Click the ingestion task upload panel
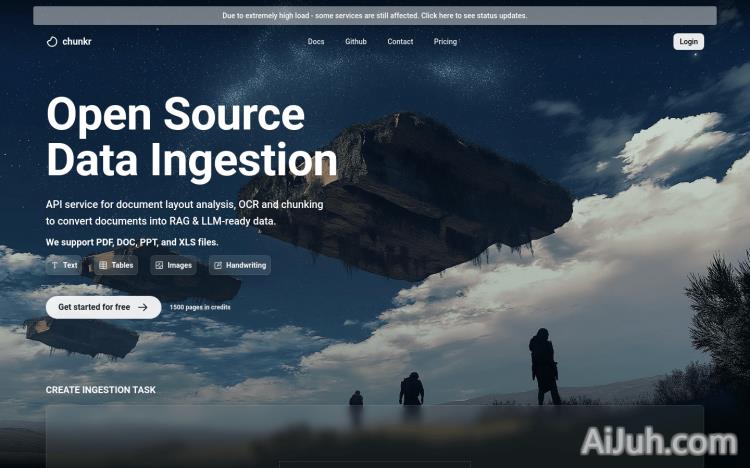The image size is (750, 468). pyautogui.click(x=374, y=435)
